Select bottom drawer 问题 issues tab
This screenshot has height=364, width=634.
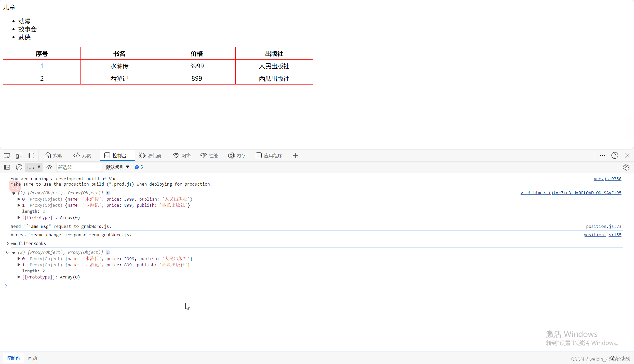(32, 358)
